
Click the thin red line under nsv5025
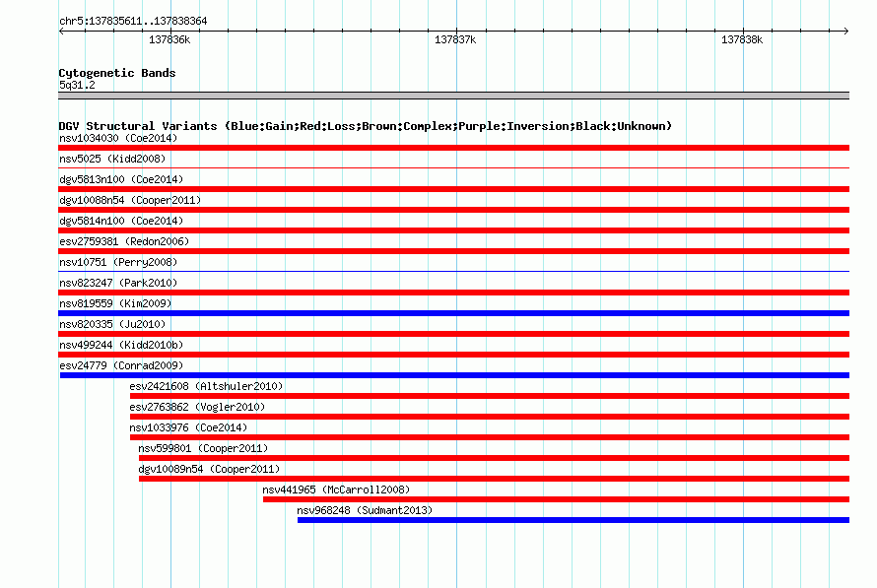click(453, 167)
